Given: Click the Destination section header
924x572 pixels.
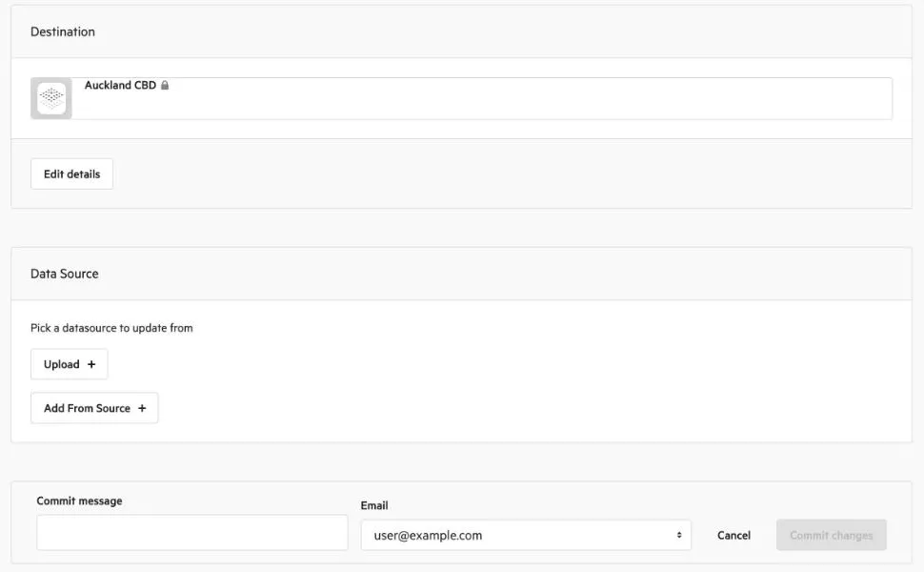Looking at the screenshot, I should [x=63, y=31].
